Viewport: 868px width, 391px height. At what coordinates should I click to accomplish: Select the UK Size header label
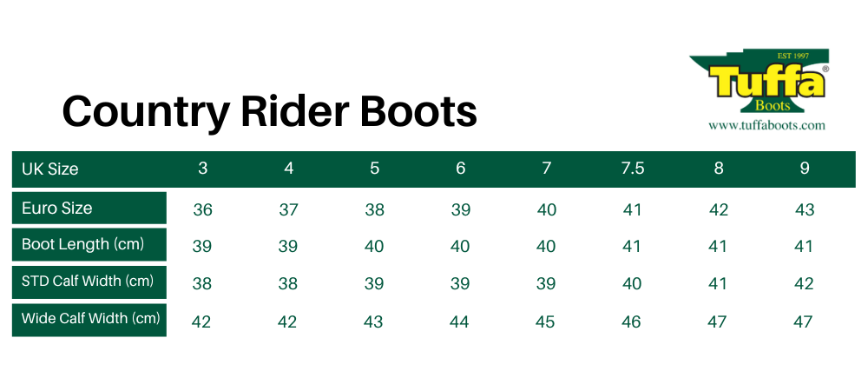pyautogui.click(x=50, y=169)
